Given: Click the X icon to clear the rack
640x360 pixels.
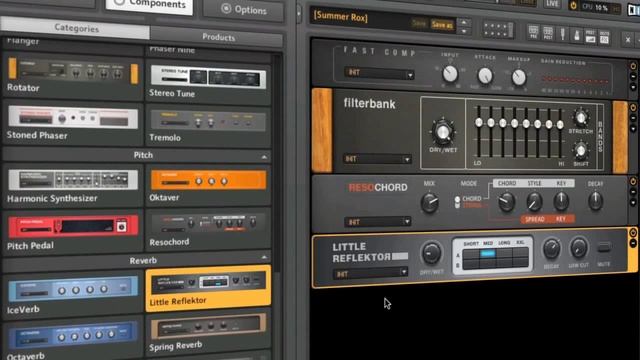Looking at the screenshot, I should point(628,39).
